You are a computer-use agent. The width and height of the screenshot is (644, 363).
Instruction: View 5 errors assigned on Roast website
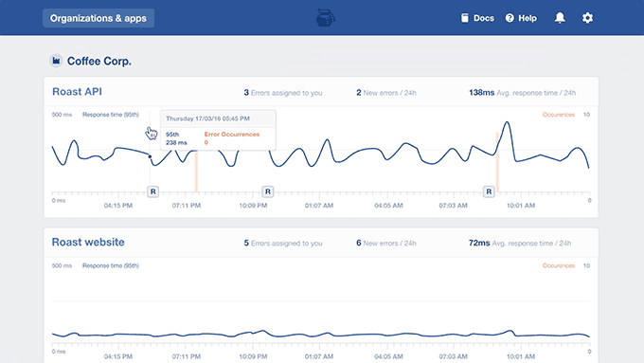[283, 244]
